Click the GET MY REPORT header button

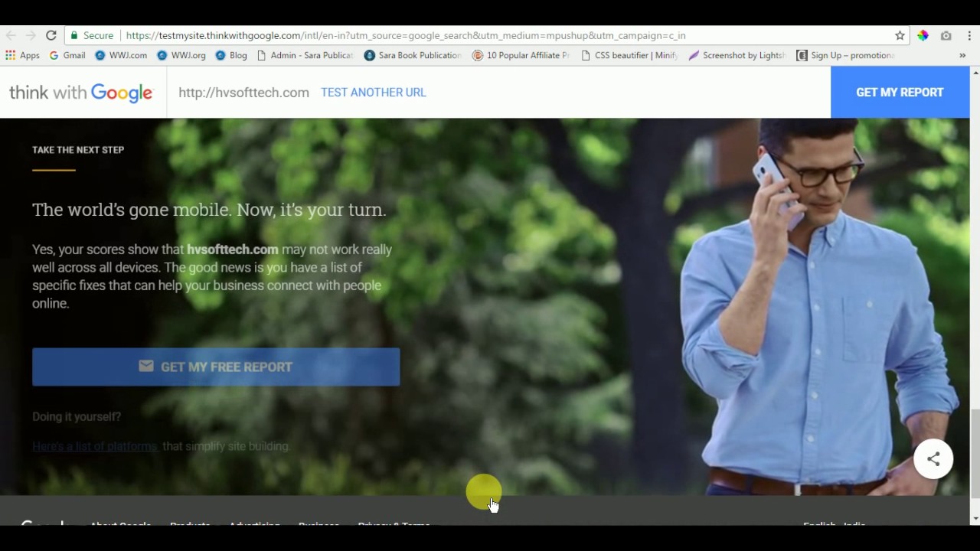[900, 92]
